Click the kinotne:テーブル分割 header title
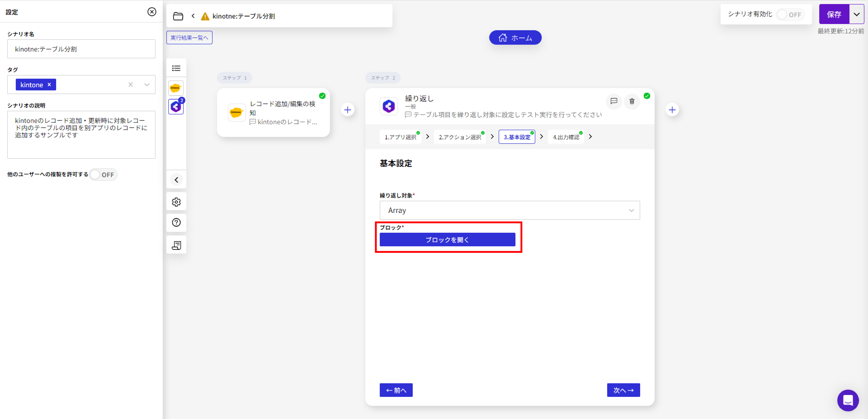This screenshot has width=868, height=419. coord(243,16)
